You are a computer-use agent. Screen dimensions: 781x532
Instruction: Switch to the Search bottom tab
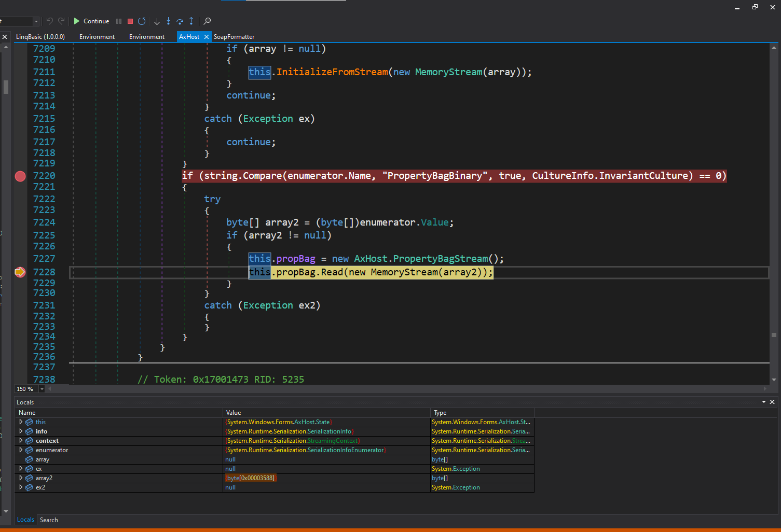click(49, 520)
